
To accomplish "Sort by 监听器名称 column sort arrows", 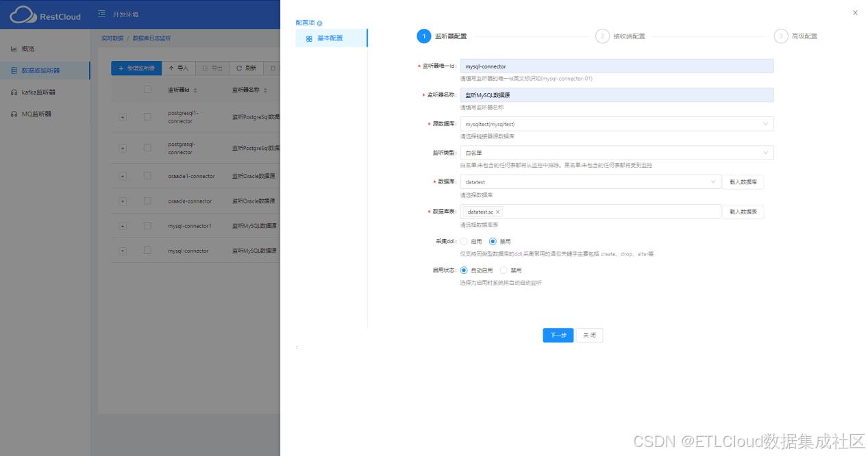I will (x=264, y=90).
